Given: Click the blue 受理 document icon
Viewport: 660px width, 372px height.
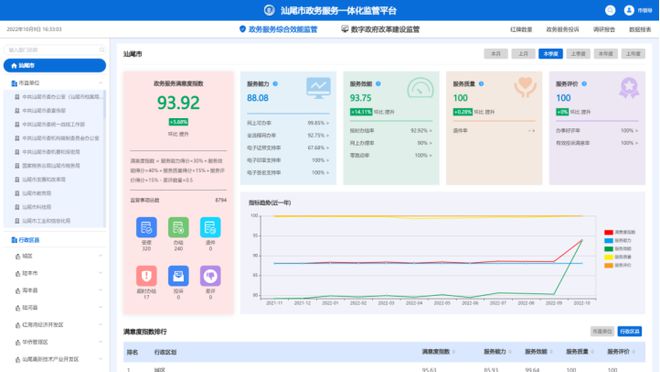Looking at the screenshot, I should (146, 227).
